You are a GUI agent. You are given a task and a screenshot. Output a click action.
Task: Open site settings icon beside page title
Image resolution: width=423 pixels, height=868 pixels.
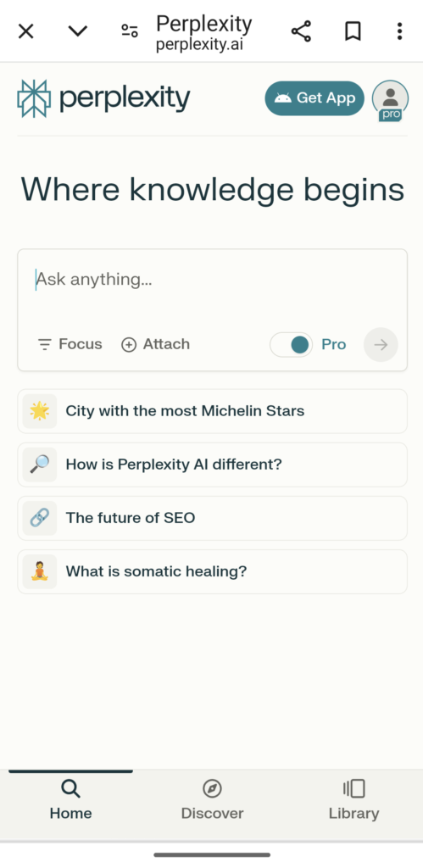(x=130, y=31)
